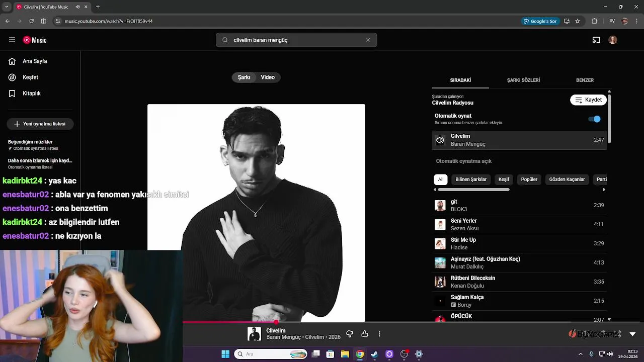Viewport: 644px width, 362px height.
Task: Click the git song thumbnail
Action: tap(440, 206)
